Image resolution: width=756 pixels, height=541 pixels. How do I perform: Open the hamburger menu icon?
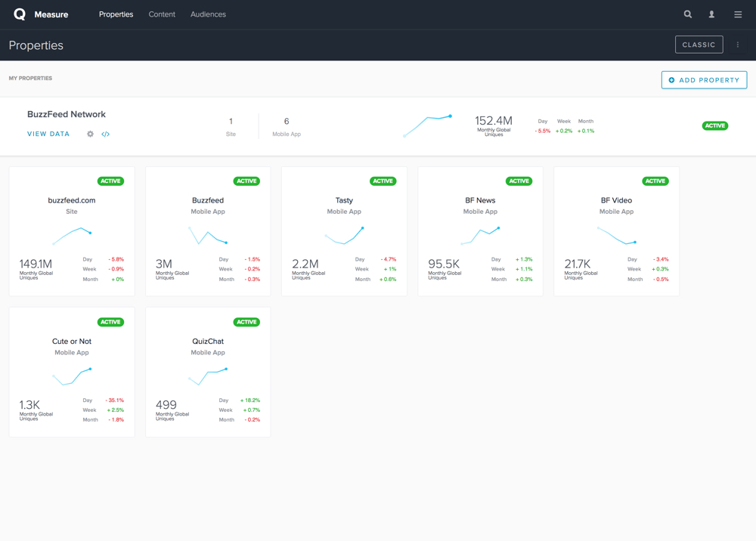[x=738, y=14]
